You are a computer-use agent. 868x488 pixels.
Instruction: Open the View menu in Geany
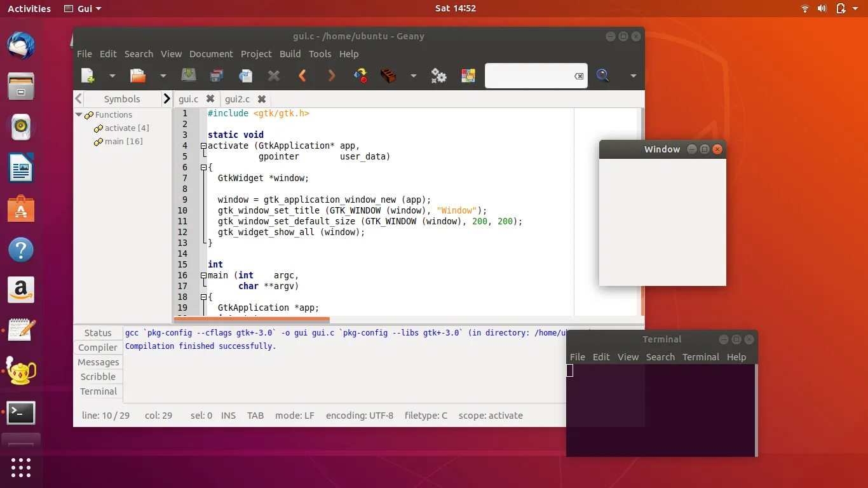pyautogui.click(x=171, y=54)
